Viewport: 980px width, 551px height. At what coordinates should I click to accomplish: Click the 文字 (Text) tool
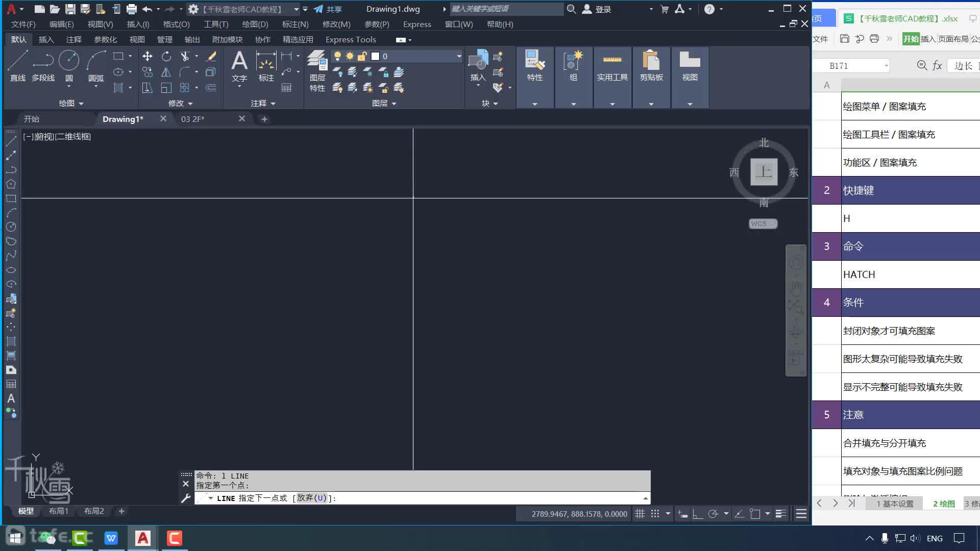(x=239, y=66)
